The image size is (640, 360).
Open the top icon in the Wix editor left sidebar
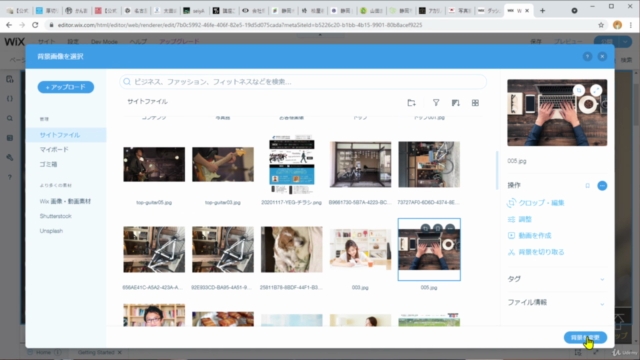(10, 79)
